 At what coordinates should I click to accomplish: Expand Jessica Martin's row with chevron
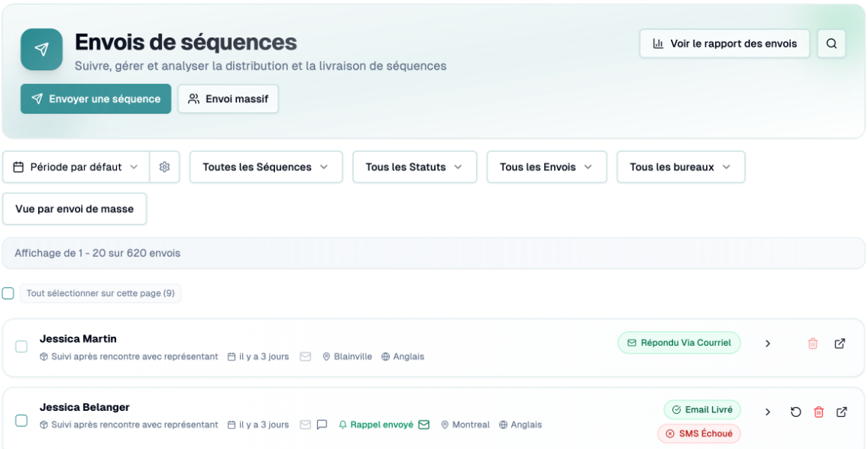pyautogui.click(x=768, y=344)
